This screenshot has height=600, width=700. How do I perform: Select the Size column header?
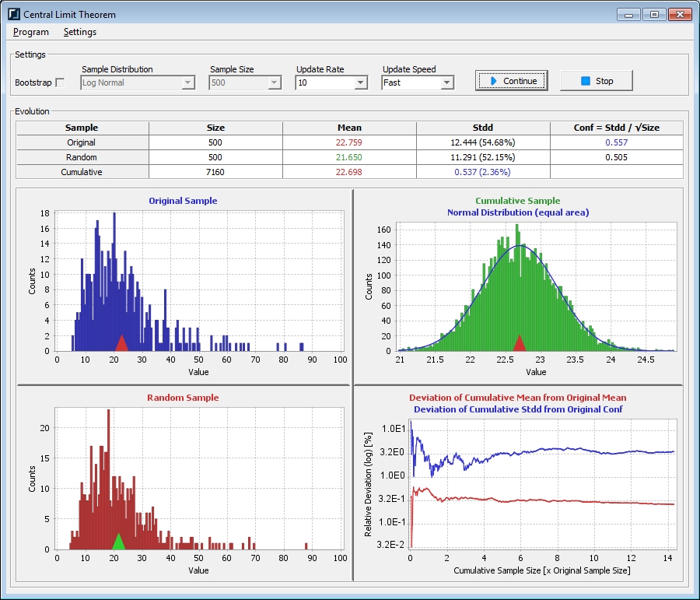(215, 128)
